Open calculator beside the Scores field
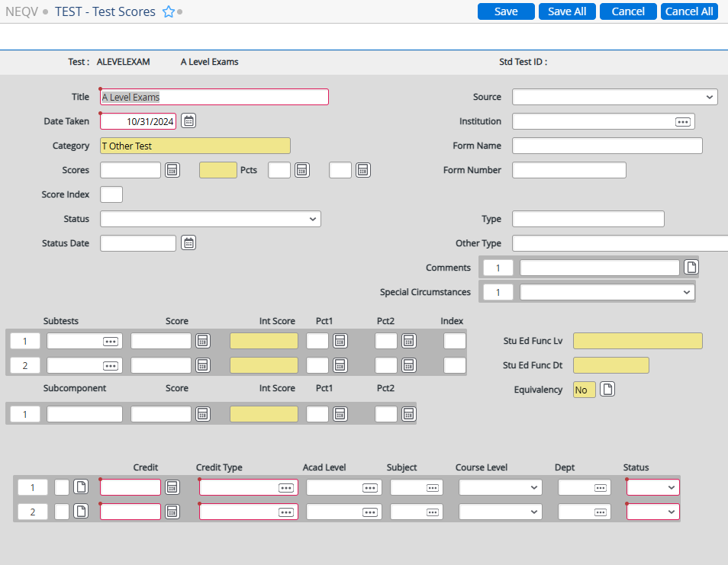The width and height of the screenshot is (728, 565). point(172,170)
